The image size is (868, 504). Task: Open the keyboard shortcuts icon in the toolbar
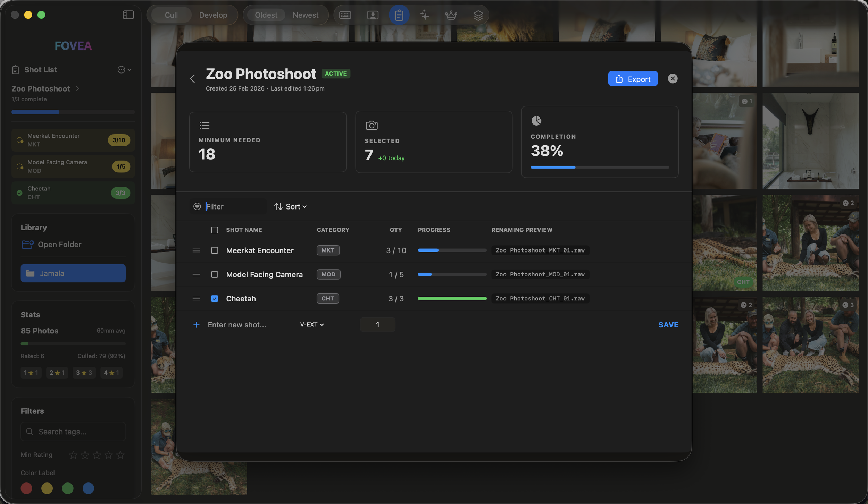pyautogui.click(x=345, y=15)
